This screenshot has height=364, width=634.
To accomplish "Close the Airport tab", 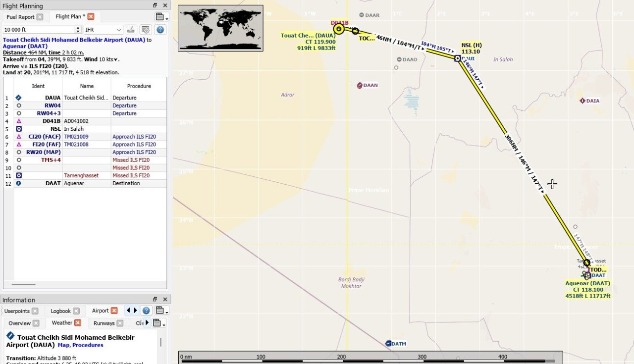I will coord(114,311).
